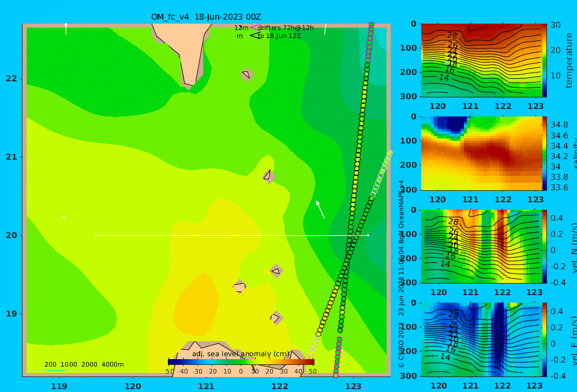The image size is (577, 392).
Task: Click the sea level anomaly color bar
Action: coord(241,362)
